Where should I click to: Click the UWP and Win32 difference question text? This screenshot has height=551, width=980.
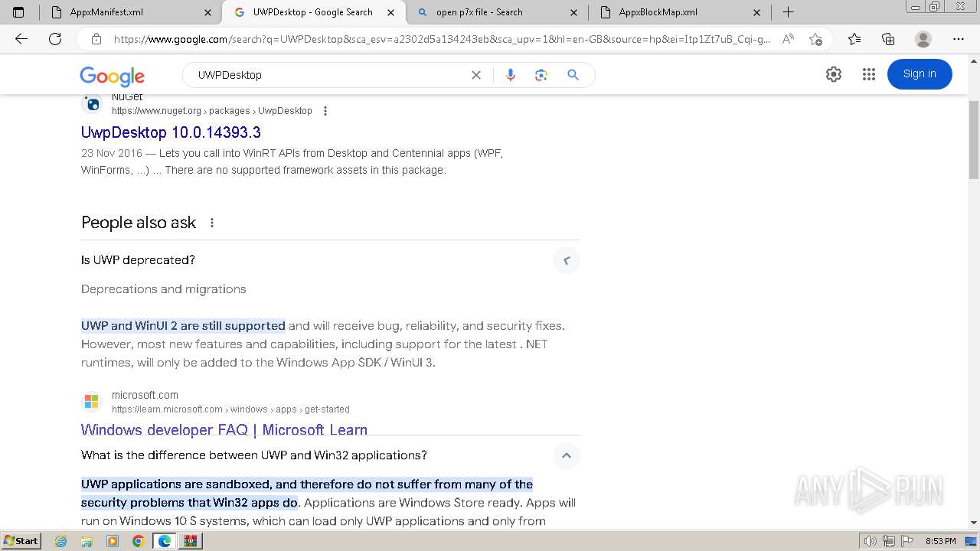[254, 455]
